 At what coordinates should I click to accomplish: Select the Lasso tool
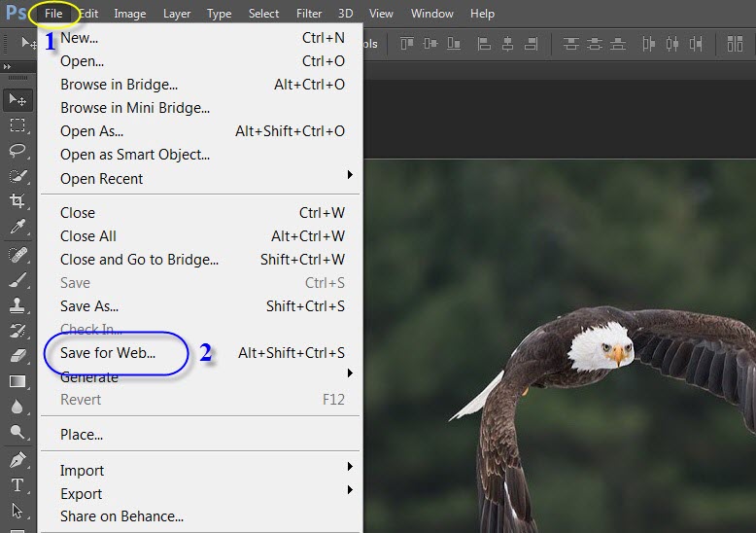pos(17,151)
